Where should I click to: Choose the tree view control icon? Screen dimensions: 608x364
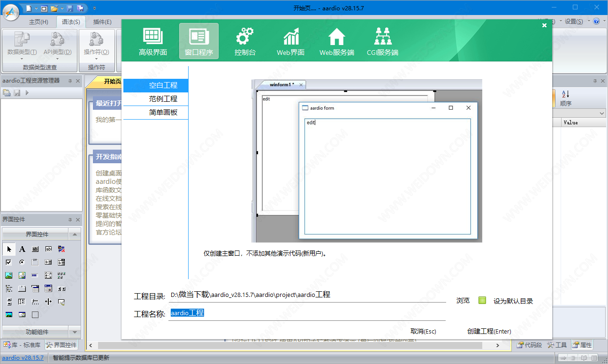(x=9, y=288)
